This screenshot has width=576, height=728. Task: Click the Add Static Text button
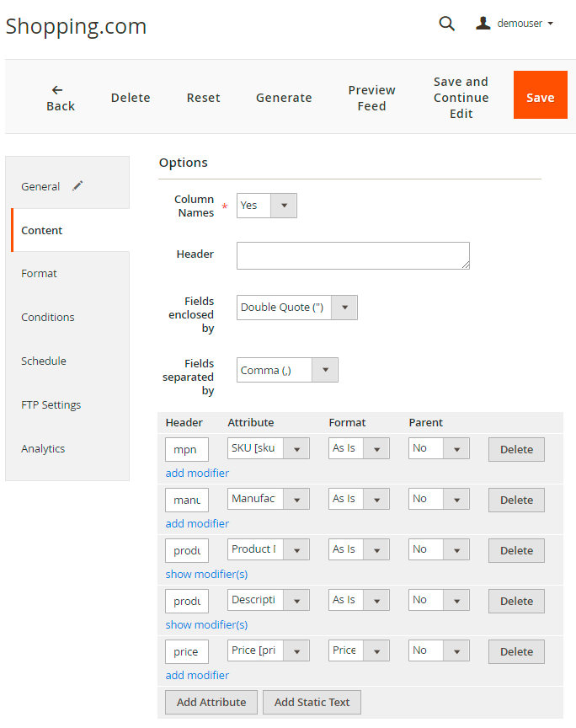coord(312,702)
